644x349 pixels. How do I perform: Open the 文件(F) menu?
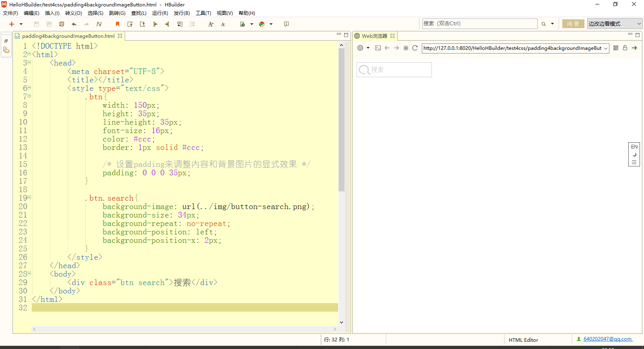(10, 13)
